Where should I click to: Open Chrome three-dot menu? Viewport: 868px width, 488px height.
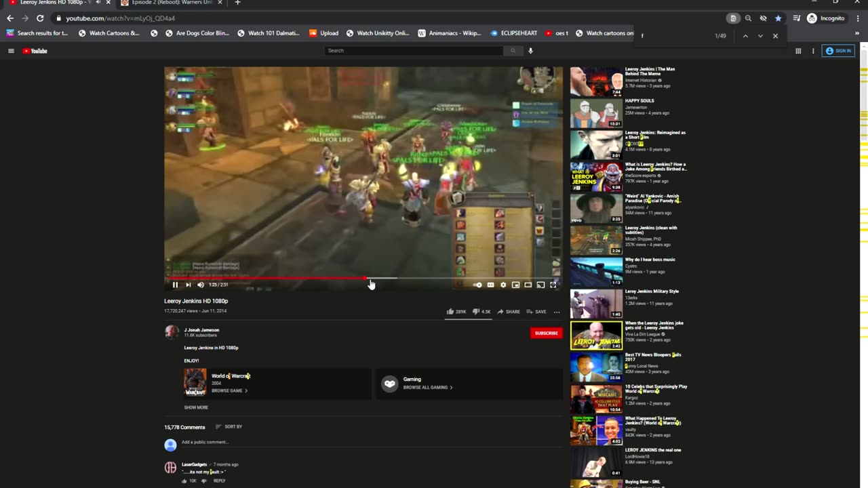point(858,18)
